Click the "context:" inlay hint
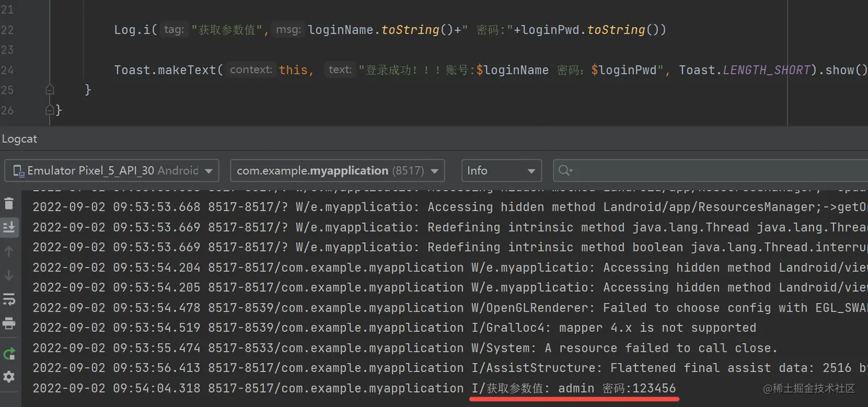Viewport: 868px width, 407px height. (x=251, y=69)
